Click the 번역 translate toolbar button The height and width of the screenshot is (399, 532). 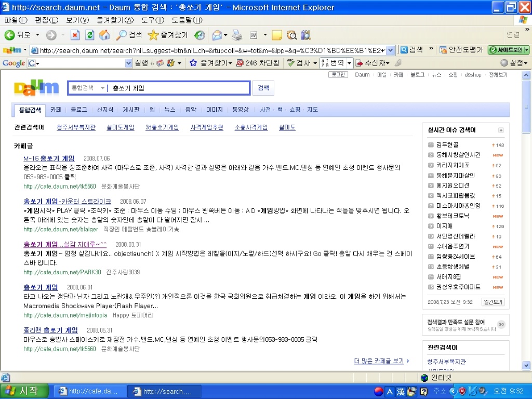click(x=333, y=63)
